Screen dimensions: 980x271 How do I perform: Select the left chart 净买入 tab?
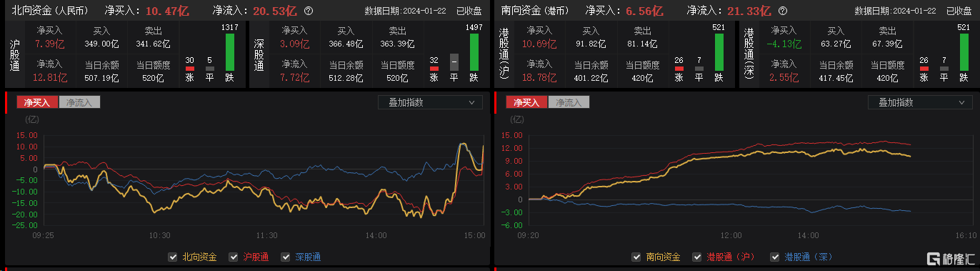[x=37, y=102]
